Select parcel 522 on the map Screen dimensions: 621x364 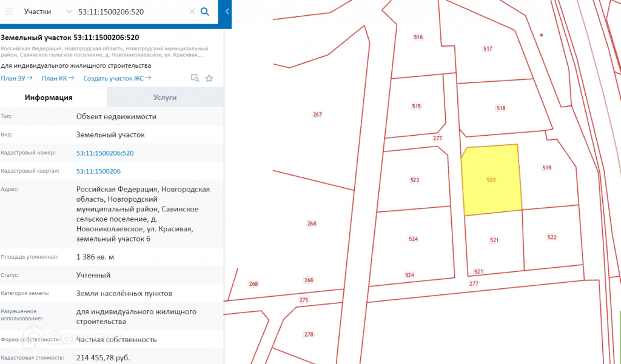click(x=552, y=237)
